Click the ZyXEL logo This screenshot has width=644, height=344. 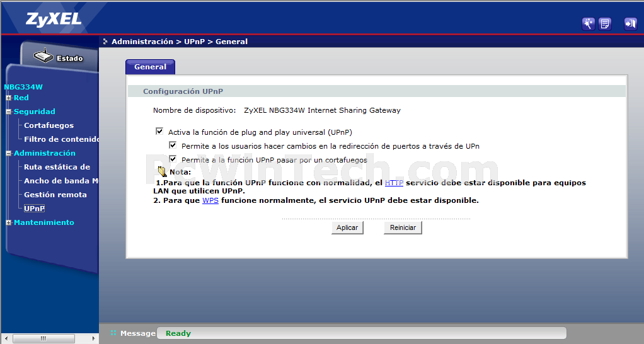[x=54, y=20]
